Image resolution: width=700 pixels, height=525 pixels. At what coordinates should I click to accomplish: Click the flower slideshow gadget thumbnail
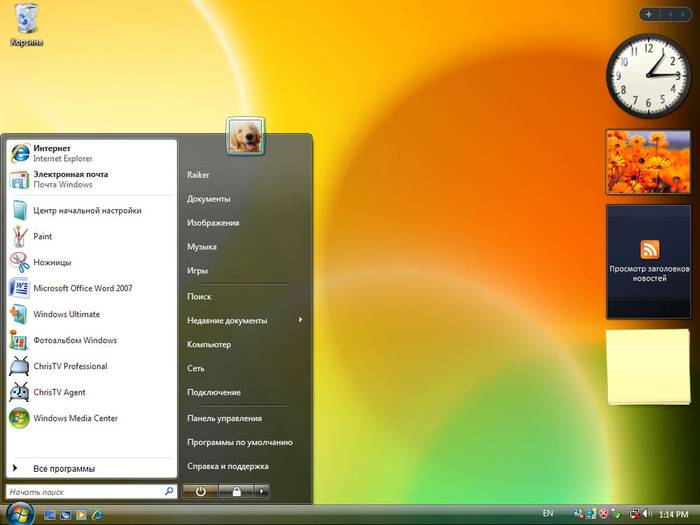click(x=648, y=161)
